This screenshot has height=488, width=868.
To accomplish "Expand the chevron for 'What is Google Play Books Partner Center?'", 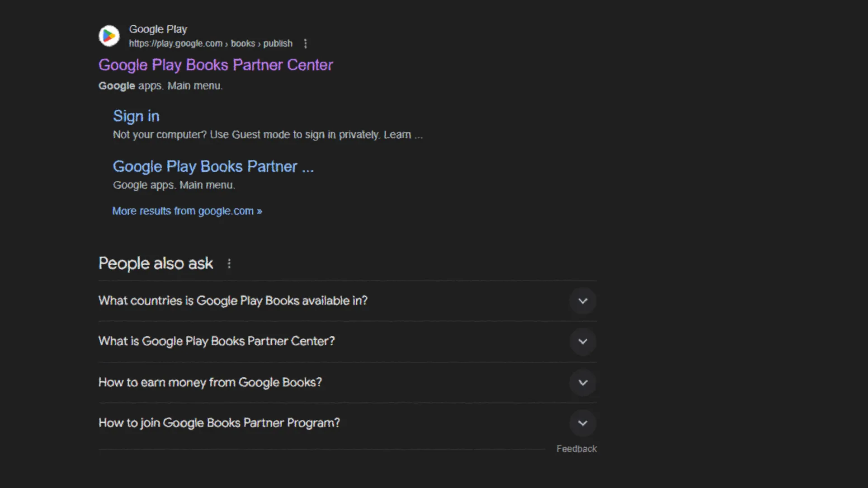I will coord(583,342).
